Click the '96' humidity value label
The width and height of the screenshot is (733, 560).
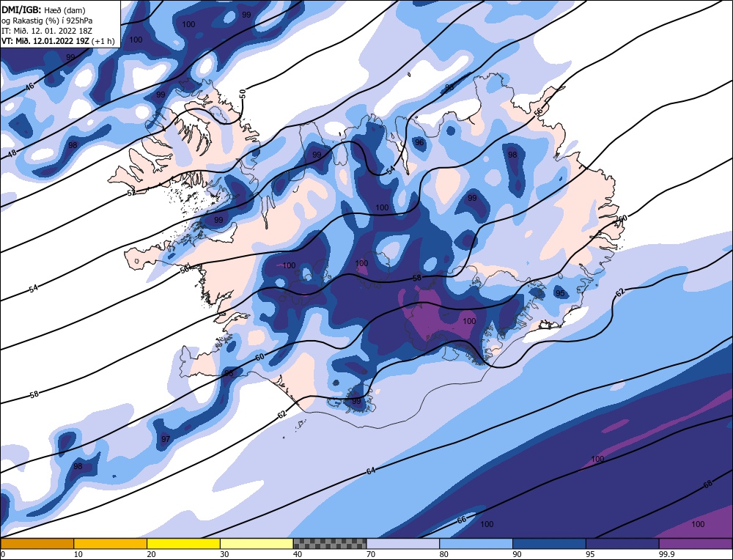point(419,143)
